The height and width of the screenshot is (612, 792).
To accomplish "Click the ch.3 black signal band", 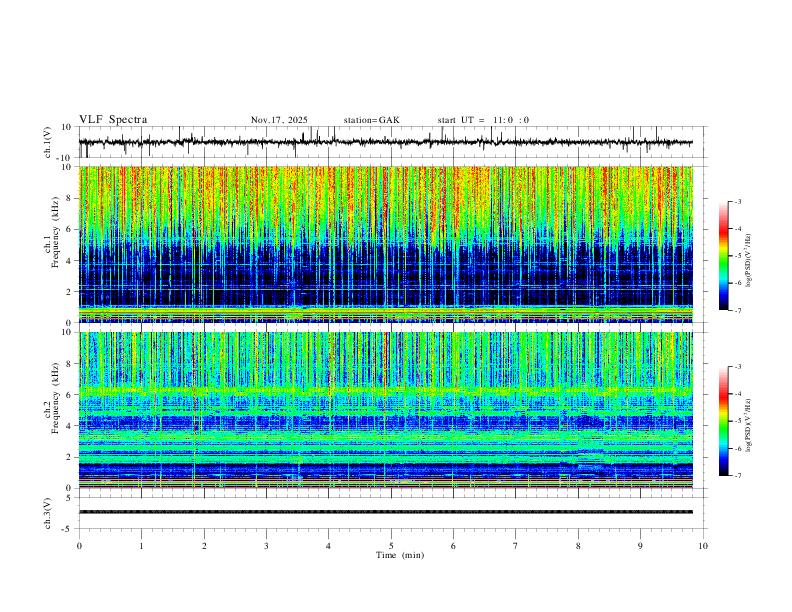I will point(386,512).
